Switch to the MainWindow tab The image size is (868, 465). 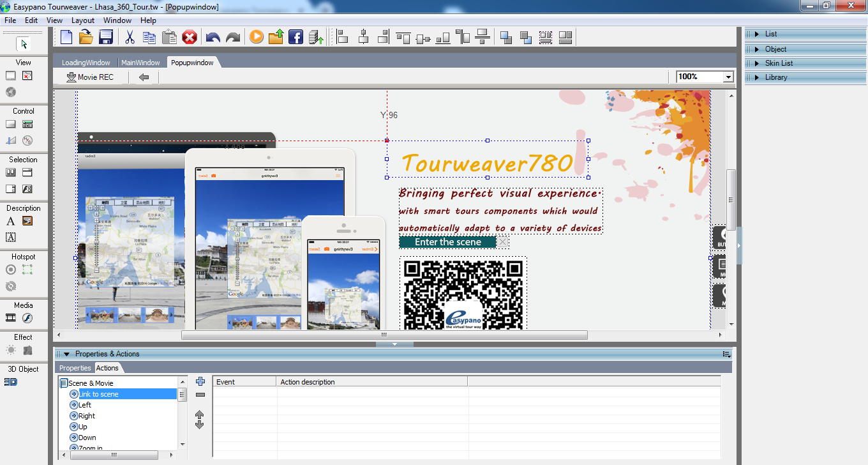click(x=140, y=63)
